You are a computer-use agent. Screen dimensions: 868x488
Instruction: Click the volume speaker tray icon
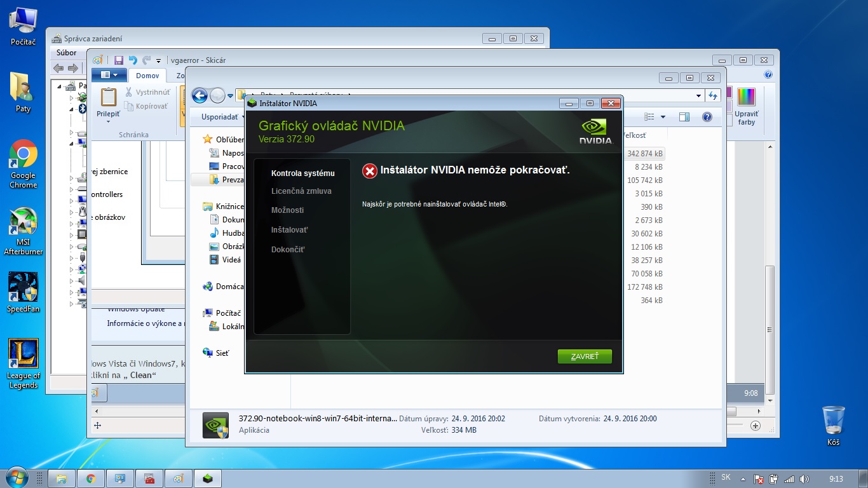click(x=804, y=479)
